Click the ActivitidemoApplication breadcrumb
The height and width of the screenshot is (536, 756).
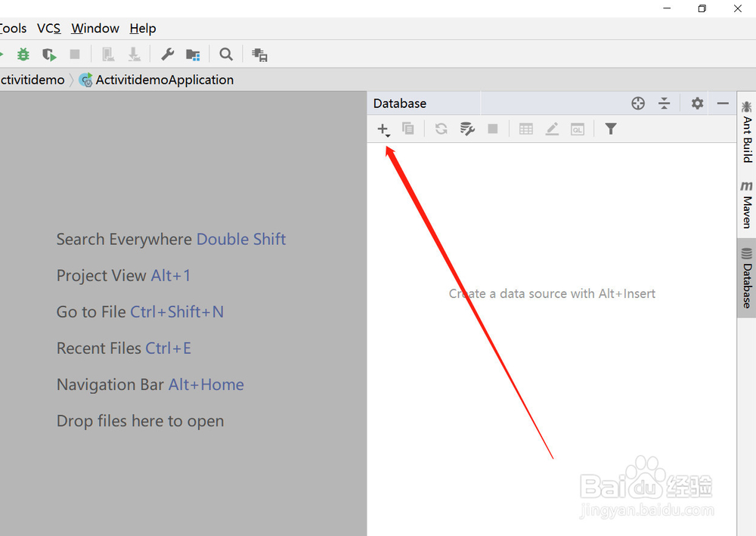coord(164,79)
